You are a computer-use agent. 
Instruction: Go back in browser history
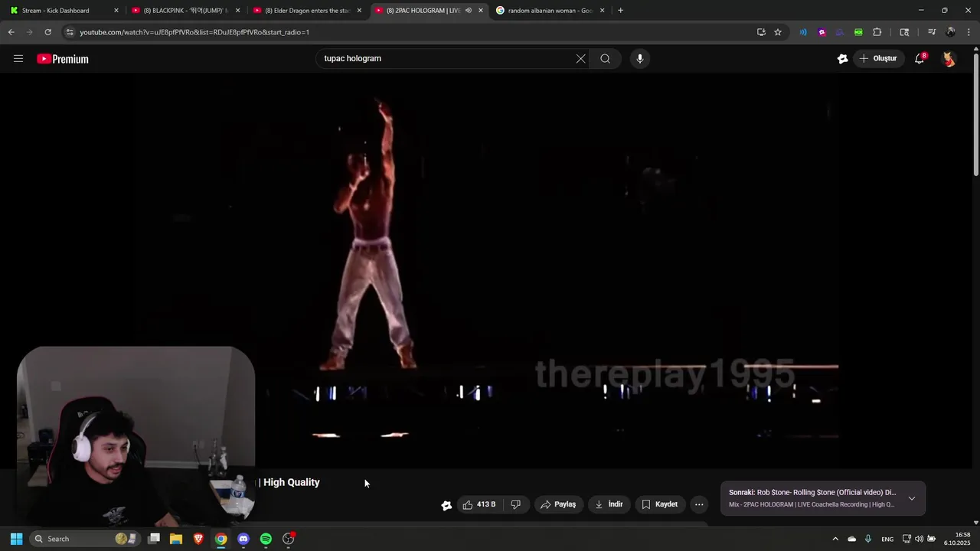pos(11,32)
